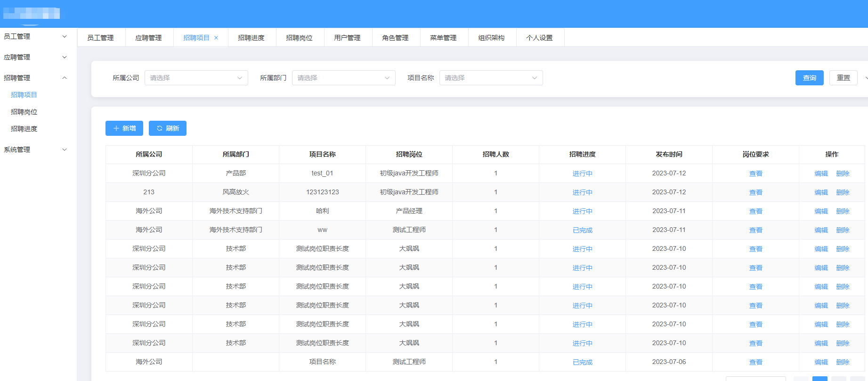Click the 所属公司 column header

(149, 154)
